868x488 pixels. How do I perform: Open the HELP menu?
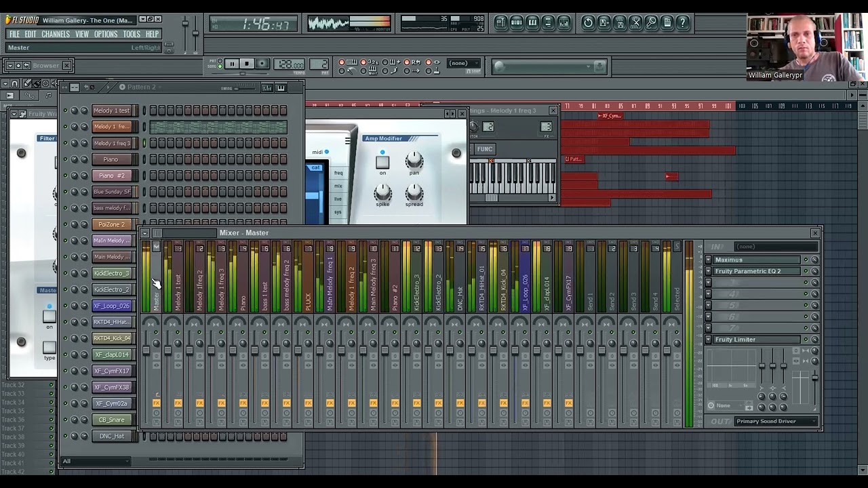[152, 34]
